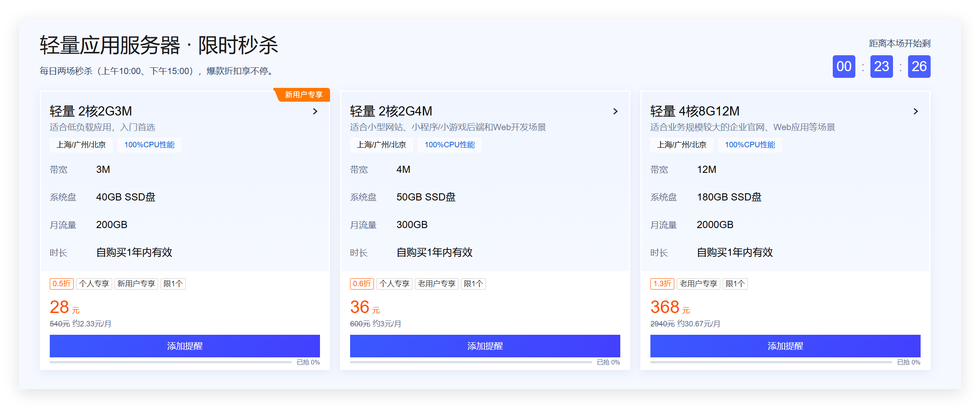This screenshot has width=980, height=408.
Task: Click the 12M bandwidth value
Action: [707, 169]
